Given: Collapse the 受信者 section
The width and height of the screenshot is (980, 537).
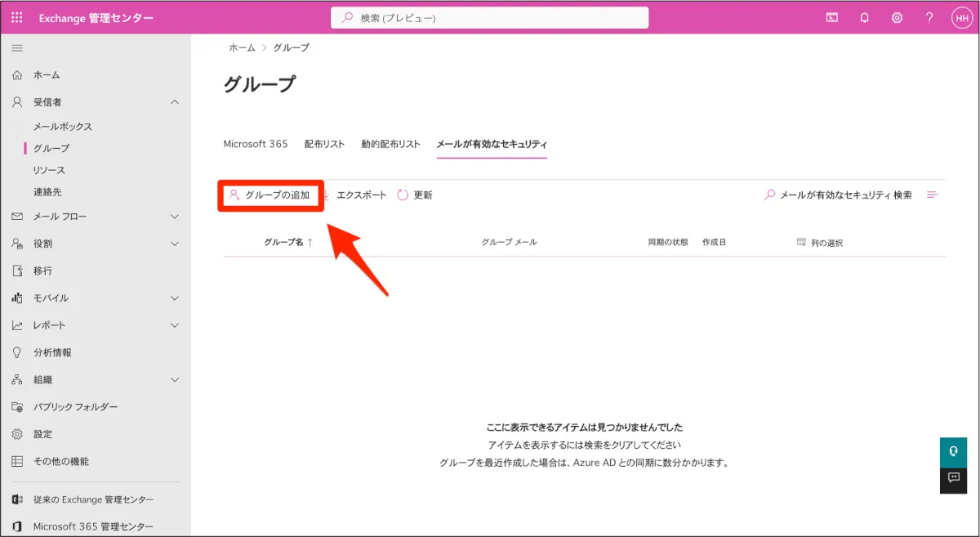Looking at the screenshot, I should (x=174, y=102).
